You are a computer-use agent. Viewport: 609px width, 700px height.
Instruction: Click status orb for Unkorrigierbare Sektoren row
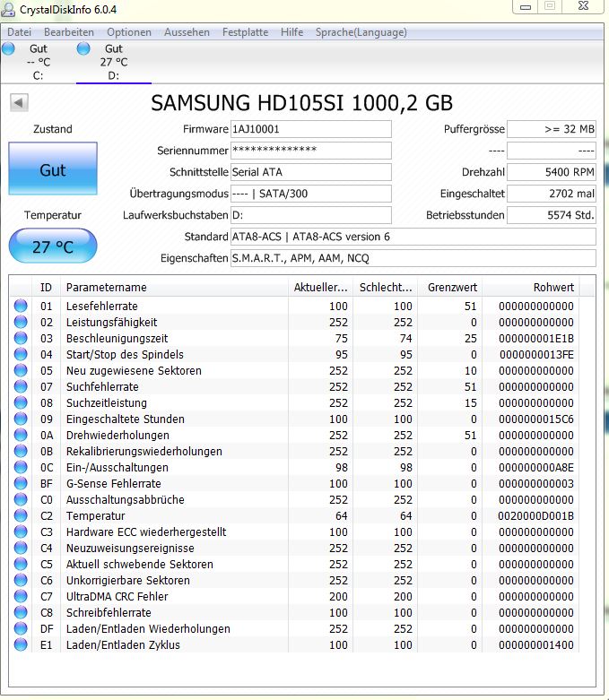(21, 580)
